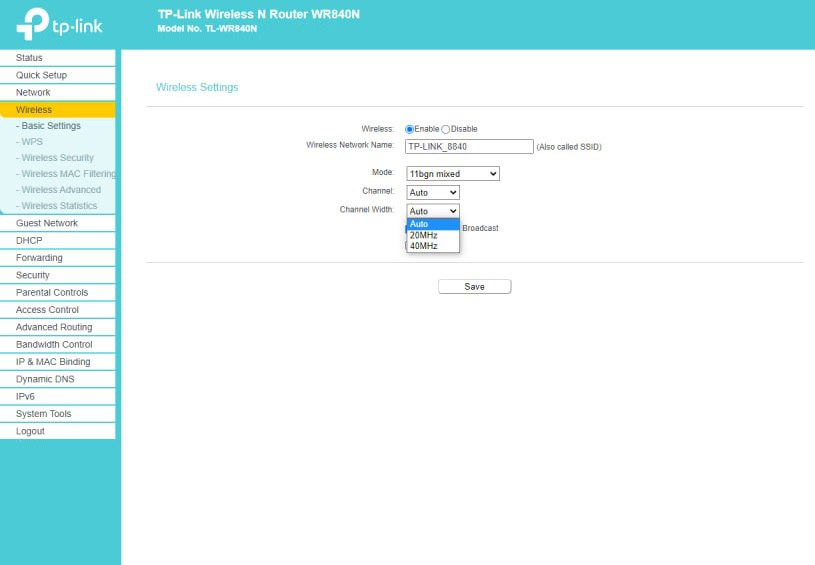Click the Wireless Network Name label
Viewport: 815px width, 565px height.
pos(350,145)
